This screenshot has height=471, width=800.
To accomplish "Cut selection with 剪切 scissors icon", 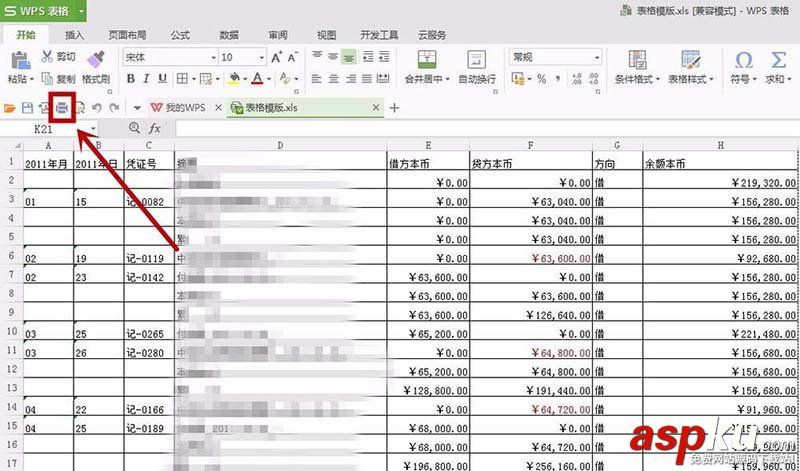I will (x=47, y=56).
